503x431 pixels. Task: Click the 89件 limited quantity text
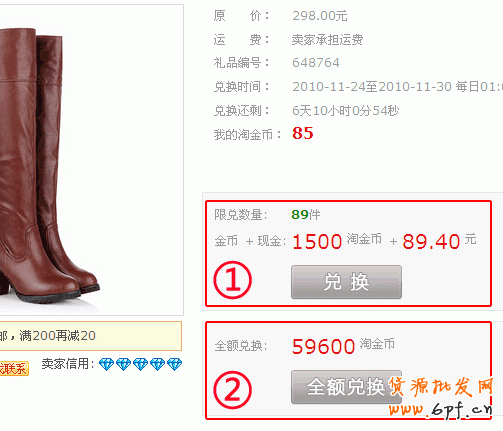(306, 215)
